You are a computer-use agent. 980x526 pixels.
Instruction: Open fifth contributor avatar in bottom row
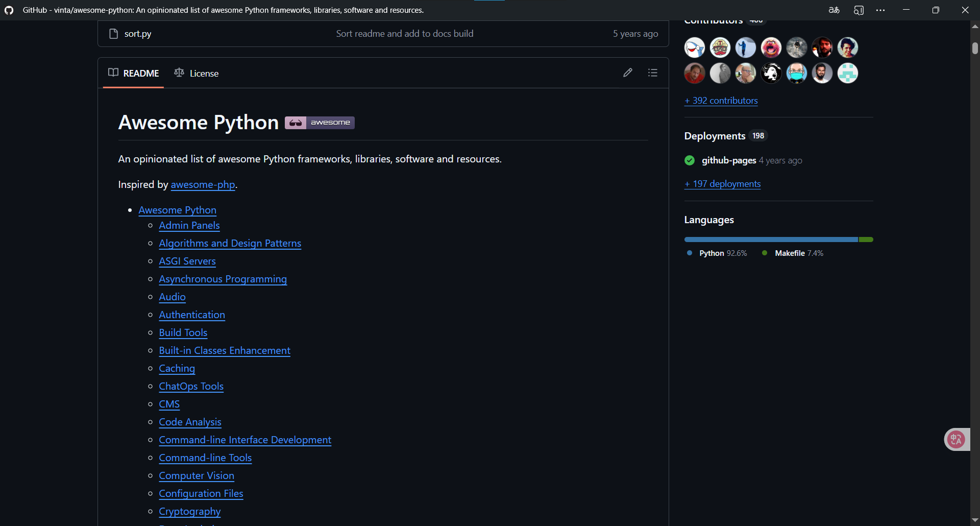[797, 73]
